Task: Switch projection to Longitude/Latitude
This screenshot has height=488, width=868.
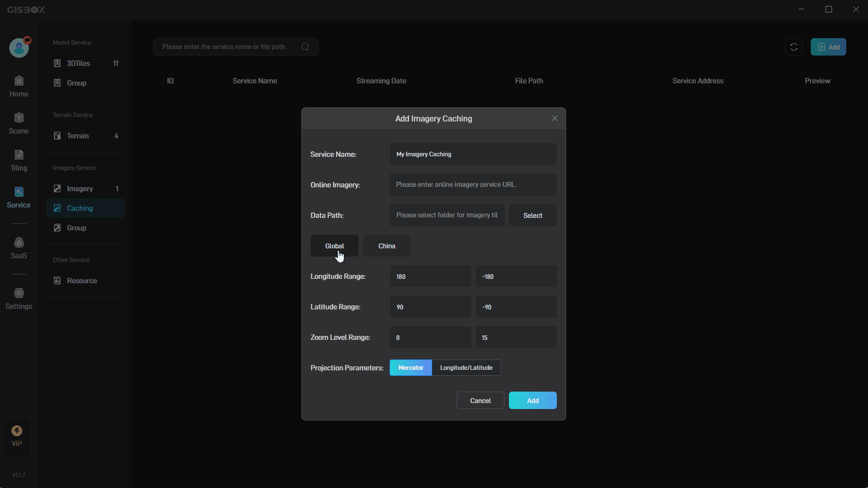Action: [x=466, y=368]
